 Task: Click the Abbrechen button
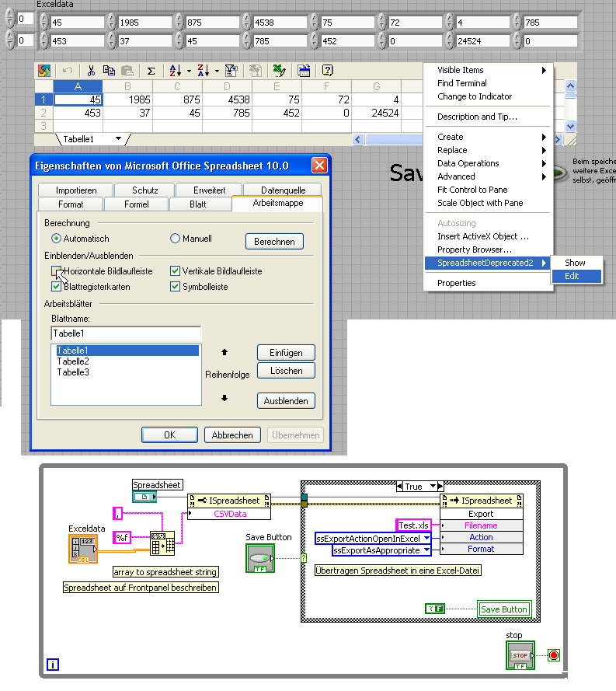(x=232, y=435)
